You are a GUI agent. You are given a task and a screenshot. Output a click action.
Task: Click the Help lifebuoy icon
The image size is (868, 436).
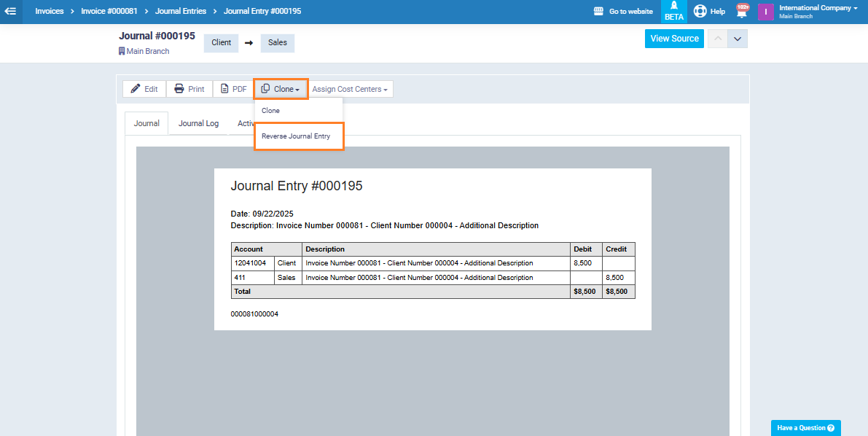tap(700, 12)
